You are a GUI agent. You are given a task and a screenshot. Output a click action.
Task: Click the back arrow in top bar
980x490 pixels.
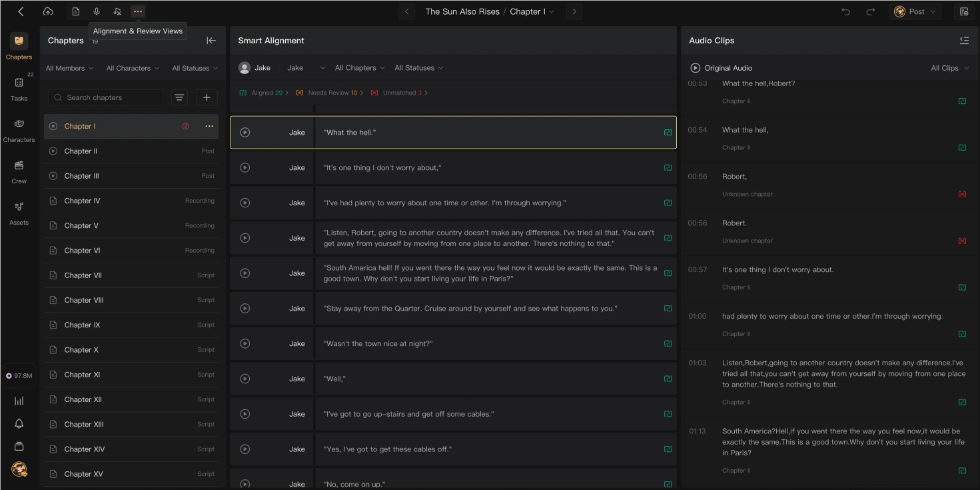point(21,11)
